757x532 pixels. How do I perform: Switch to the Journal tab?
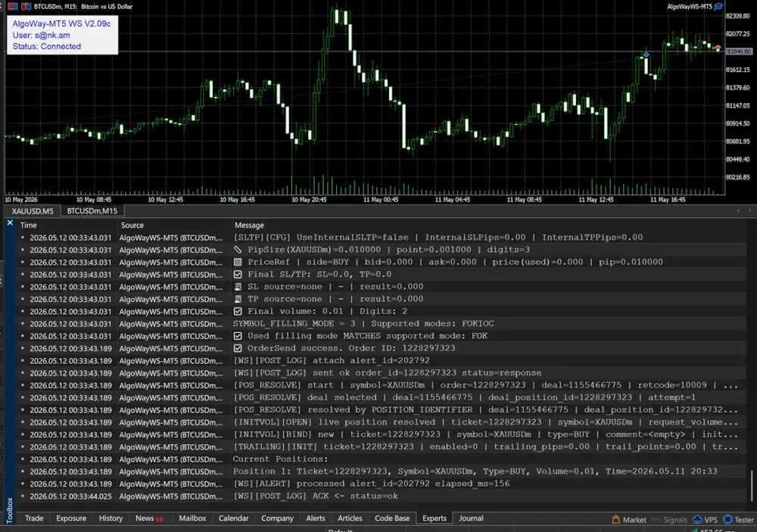[471, 518]
